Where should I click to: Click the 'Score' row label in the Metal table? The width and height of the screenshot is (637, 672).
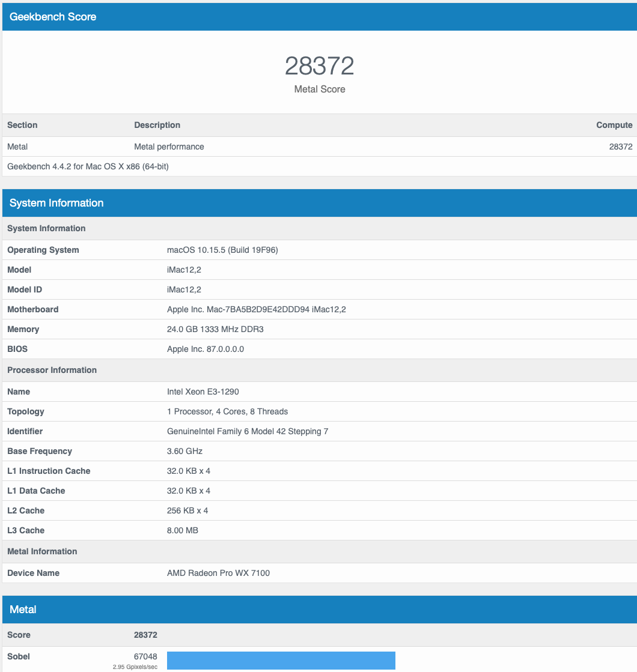click(19, 635)
